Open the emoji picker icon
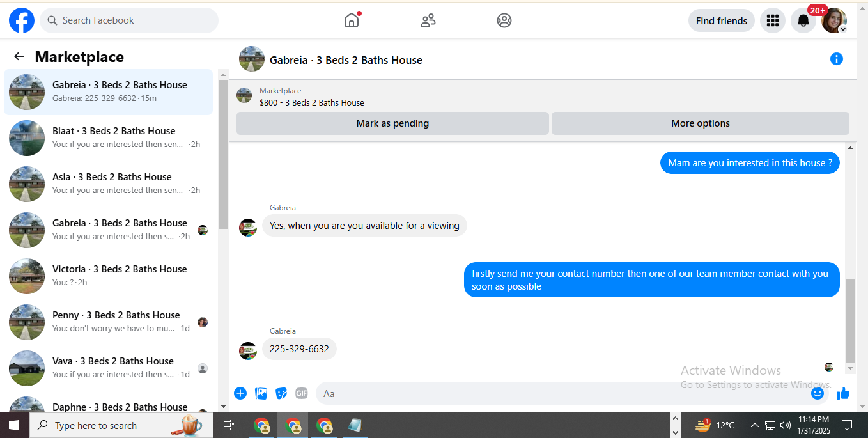Viewport: 868px width, 438px height. coord(818,393)
